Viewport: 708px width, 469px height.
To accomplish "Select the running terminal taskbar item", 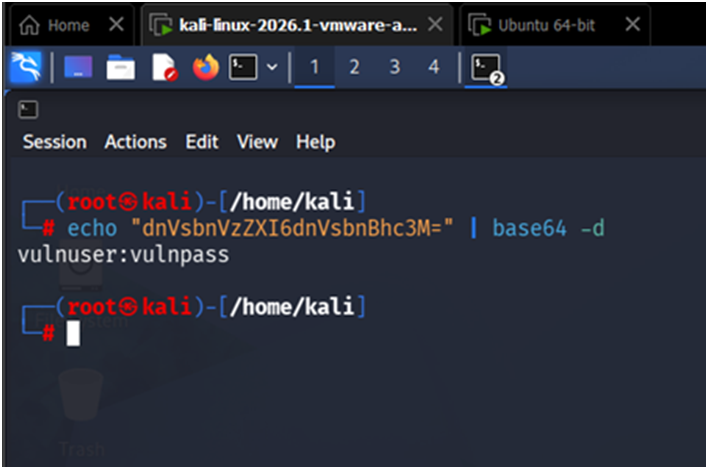I will coord(486,68).
